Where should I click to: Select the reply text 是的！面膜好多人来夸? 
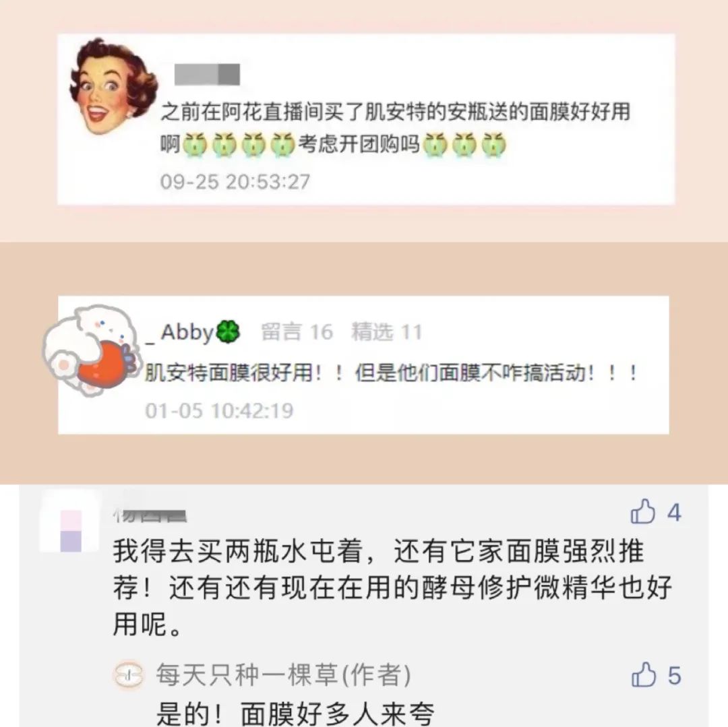click(295, 713)
